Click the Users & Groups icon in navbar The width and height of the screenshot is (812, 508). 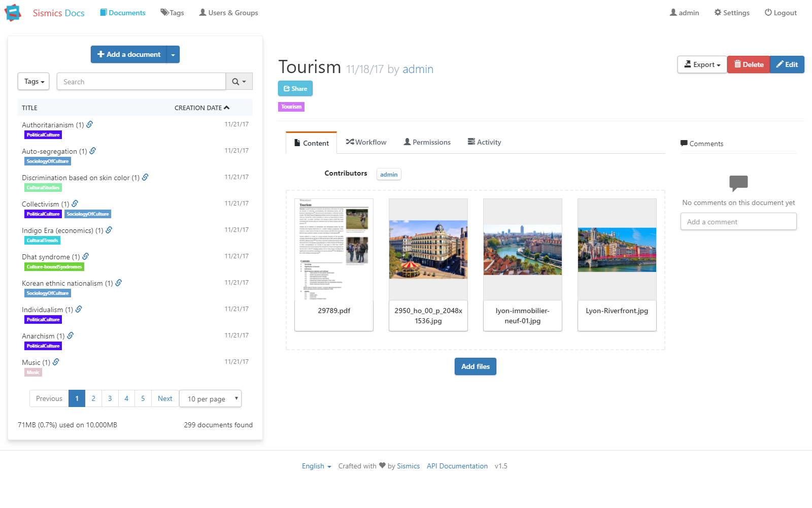point(201,12)
